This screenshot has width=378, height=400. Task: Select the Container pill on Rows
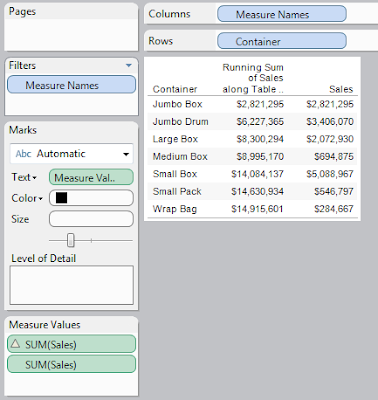[x=282, y=41]
